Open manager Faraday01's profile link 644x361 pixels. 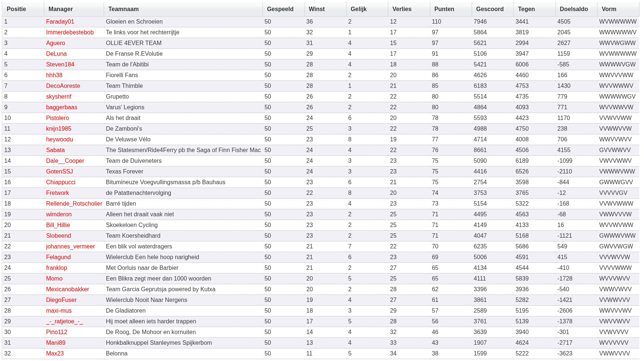(60, 22)
